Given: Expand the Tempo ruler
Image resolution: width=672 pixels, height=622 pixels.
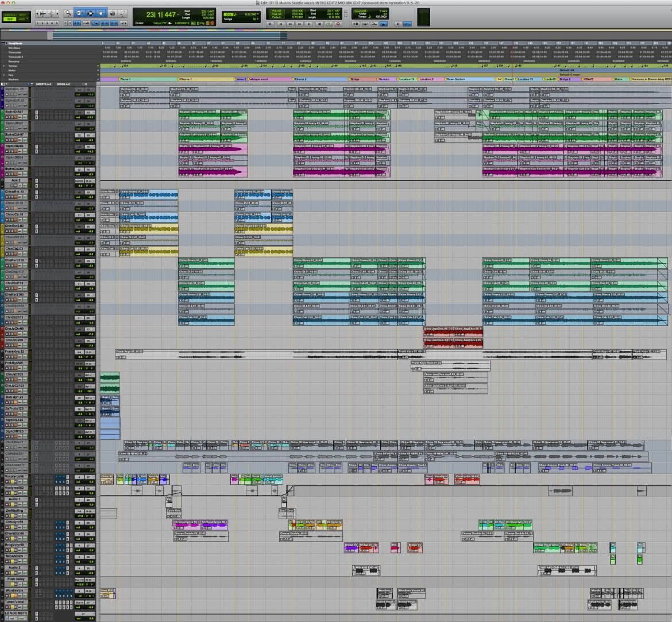Looking at the screenshot, I should [x=4, y=66].
